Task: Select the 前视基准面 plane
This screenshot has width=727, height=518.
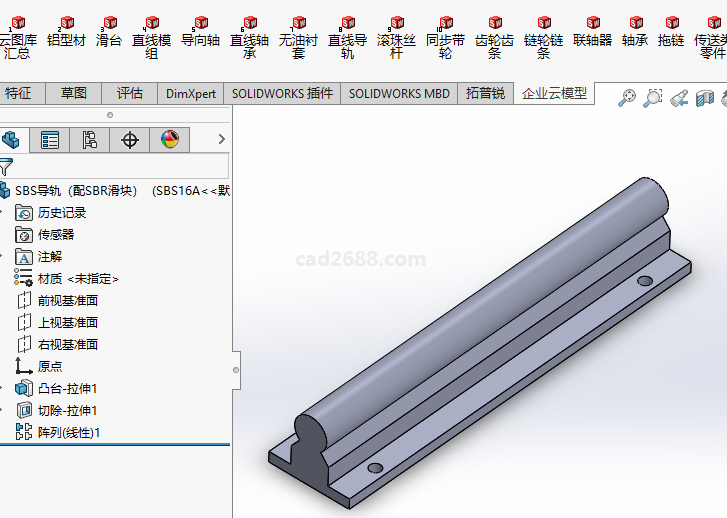Action: pos(67,300)
